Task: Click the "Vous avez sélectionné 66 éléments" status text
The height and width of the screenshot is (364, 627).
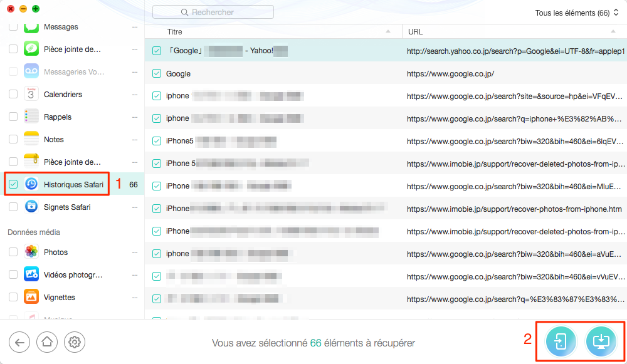Action: (x=313, y=343)
